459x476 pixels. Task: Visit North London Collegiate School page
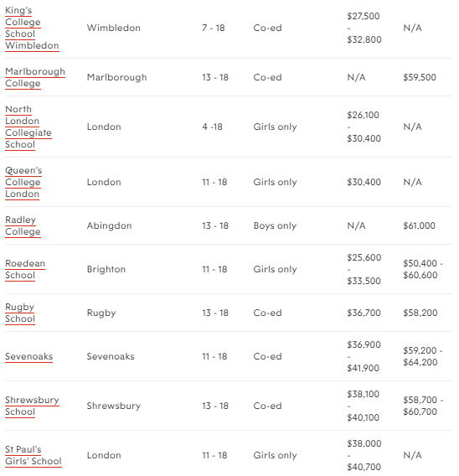28,127
